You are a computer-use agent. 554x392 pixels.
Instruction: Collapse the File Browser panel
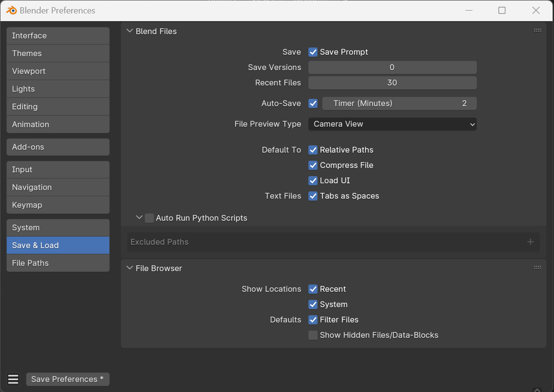[x=130, y=268]
